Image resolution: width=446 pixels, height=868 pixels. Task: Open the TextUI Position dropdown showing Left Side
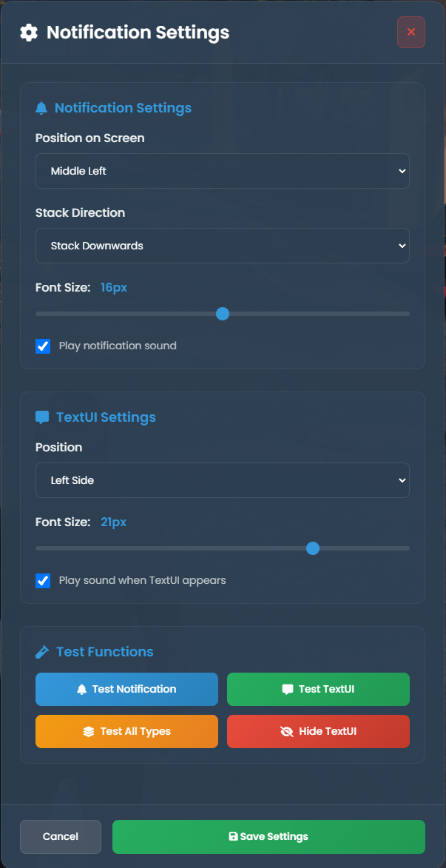(x=223, y=480)
